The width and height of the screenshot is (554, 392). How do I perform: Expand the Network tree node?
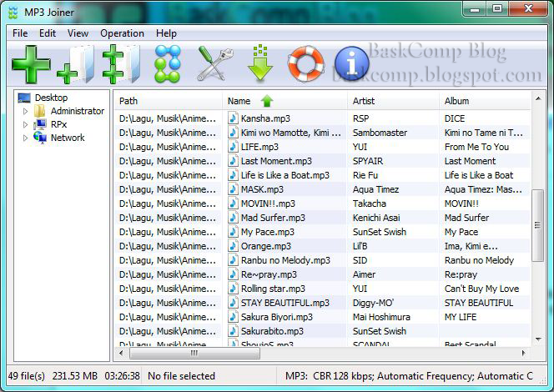25,138
